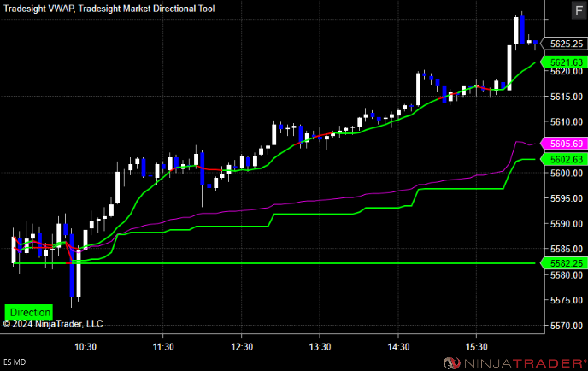The image size is (588, 371).
Task: Click the green 5602.63 price marker
Action: (x=563, y=160)
